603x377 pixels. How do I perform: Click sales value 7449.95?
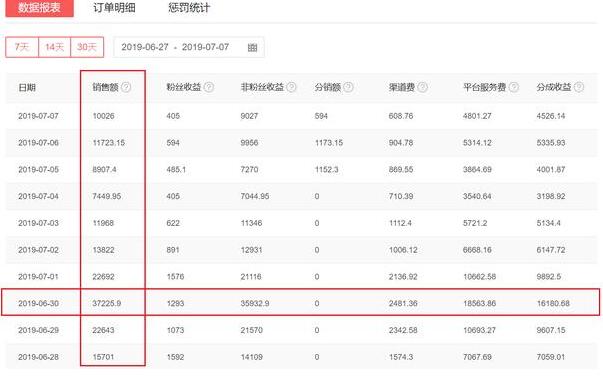107,196
